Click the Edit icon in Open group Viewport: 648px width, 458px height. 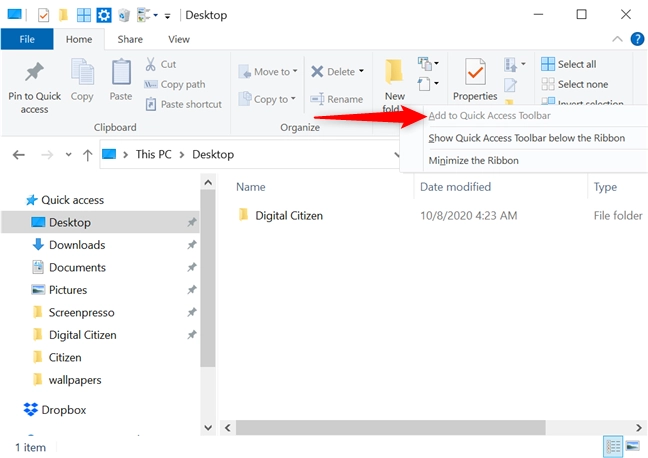click(x=510, y=85)
